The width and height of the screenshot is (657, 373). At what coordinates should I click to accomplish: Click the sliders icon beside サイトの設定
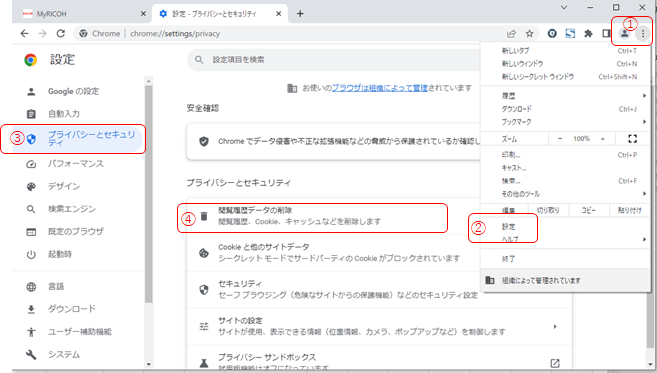click(204, 326)
